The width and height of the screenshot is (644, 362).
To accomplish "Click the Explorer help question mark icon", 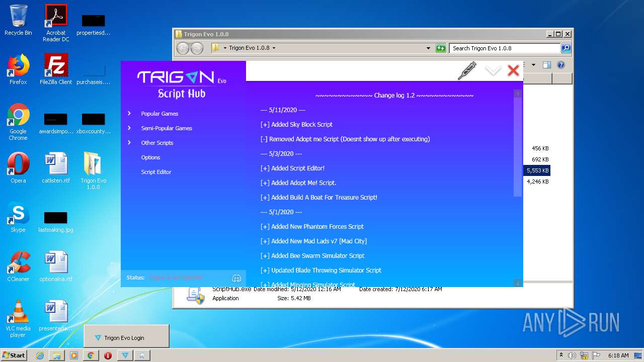I will pyautogui.click(x=561, y=65).
